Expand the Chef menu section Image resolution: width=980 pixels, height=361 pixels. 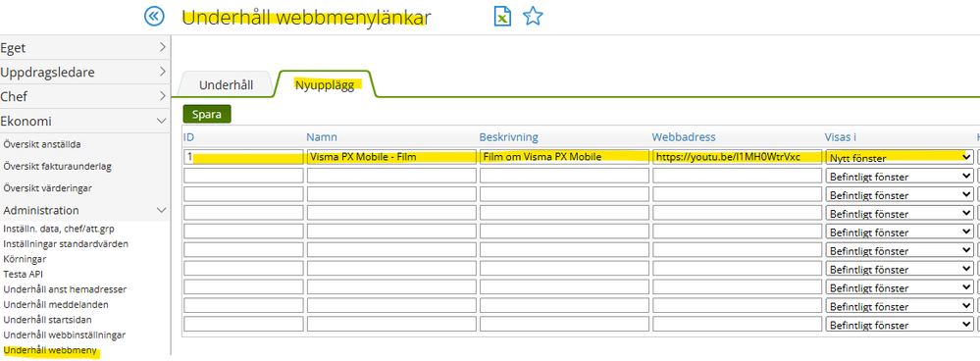pos(84,97)
